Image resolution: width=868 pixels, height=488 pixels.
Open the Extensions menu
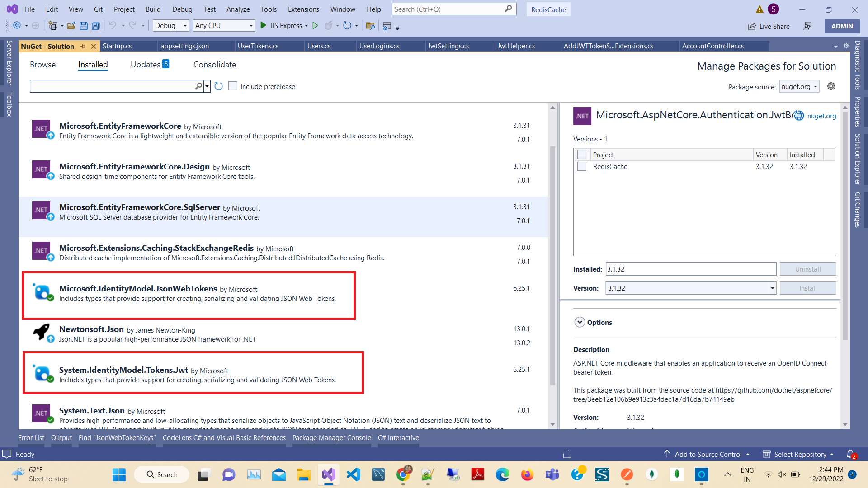pos(303,9)
